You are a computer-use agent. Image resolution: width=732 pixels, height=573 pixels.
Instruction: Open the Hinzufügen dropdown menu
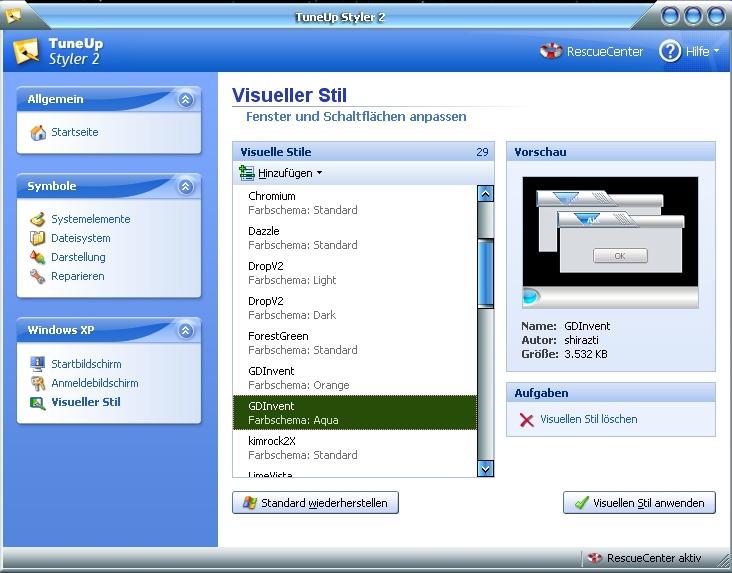tap(281, 173)
